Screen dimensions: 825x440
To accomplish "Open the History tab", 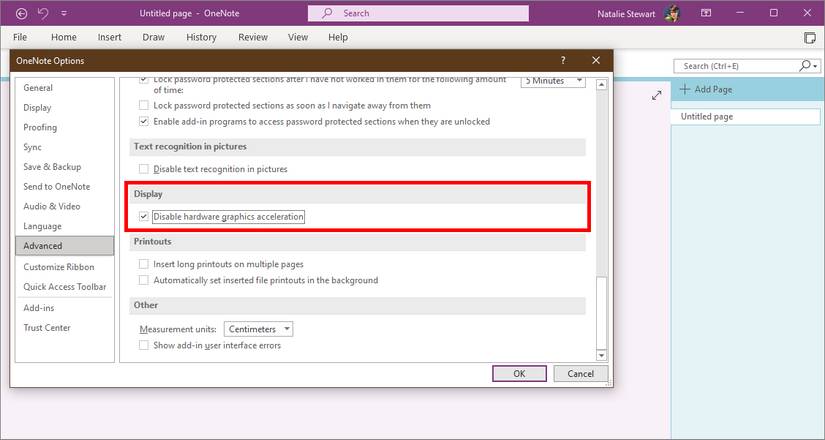I will [x=202, y=37].
